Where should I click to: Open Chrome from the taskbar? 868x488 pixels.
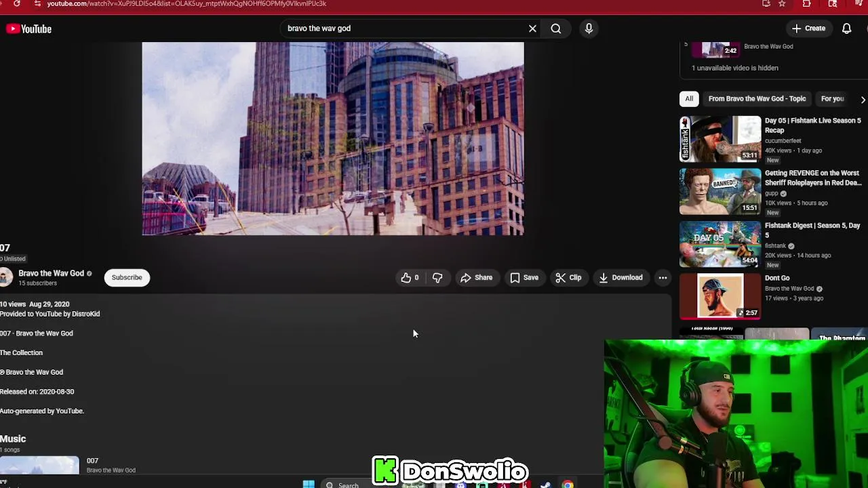pos(568,484)
